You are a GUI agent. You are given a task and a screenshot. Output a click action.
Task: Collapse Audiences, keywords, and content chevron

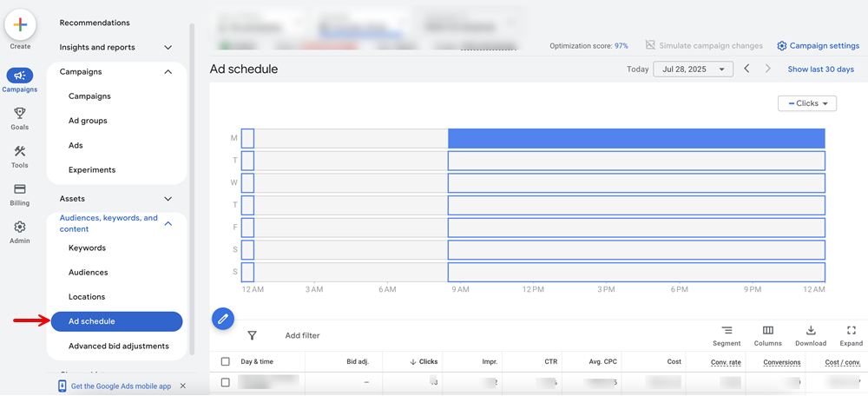pyautogui.click(x=168, y=223)
